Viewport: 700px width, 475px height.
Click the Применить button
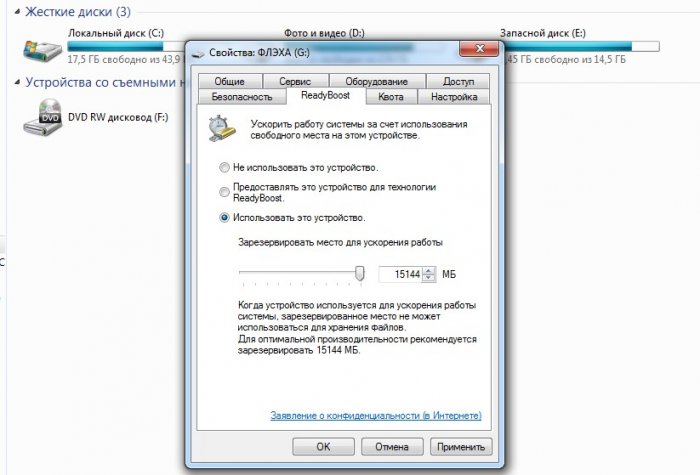[461, 446]
